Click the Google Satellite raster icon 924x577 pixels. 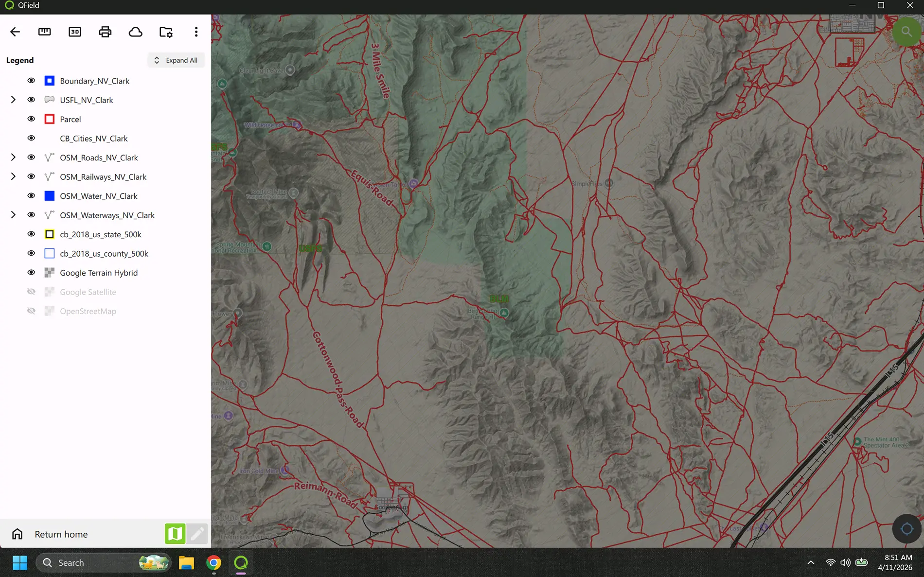point(49,292)
